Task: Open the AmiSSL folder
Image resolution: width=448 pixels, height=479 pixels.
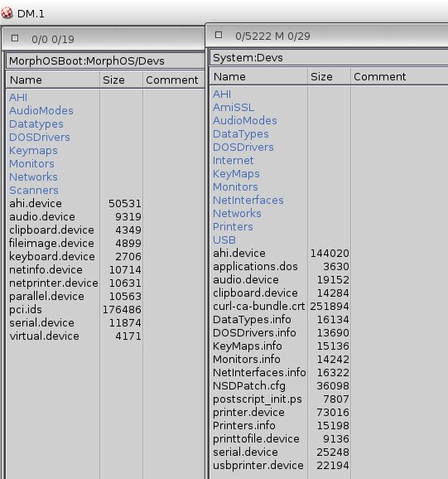Action: [234, 107]
